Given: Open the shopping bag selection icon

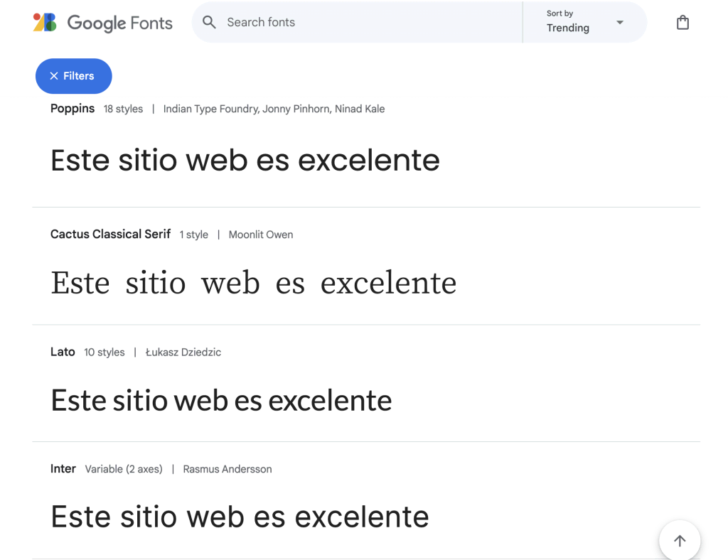Looking at the screenshot, I should 682,23.
